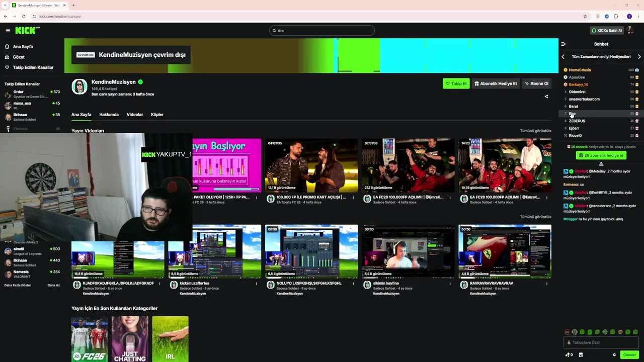Click the Takip Et button
Image resolution: width=644 pixels, height=362 pixels.
point(456,83)
